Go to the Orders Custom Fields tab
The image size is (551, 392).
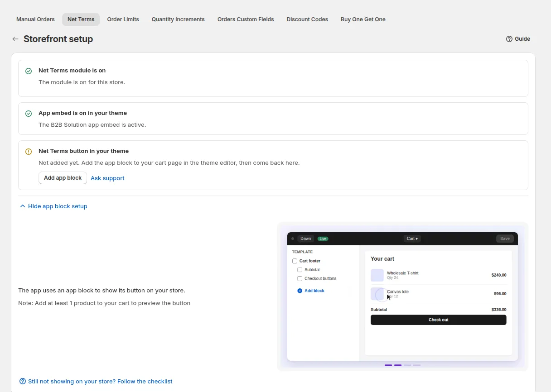tap(246, 19)
